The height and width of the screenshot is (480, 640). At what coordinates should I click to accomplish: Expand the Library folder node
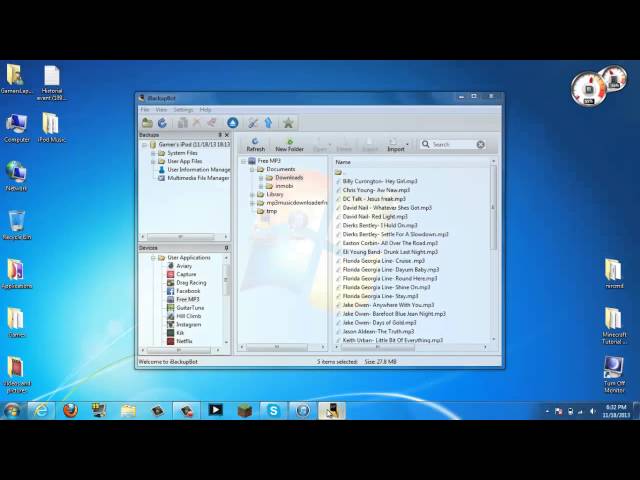(252, 194)
